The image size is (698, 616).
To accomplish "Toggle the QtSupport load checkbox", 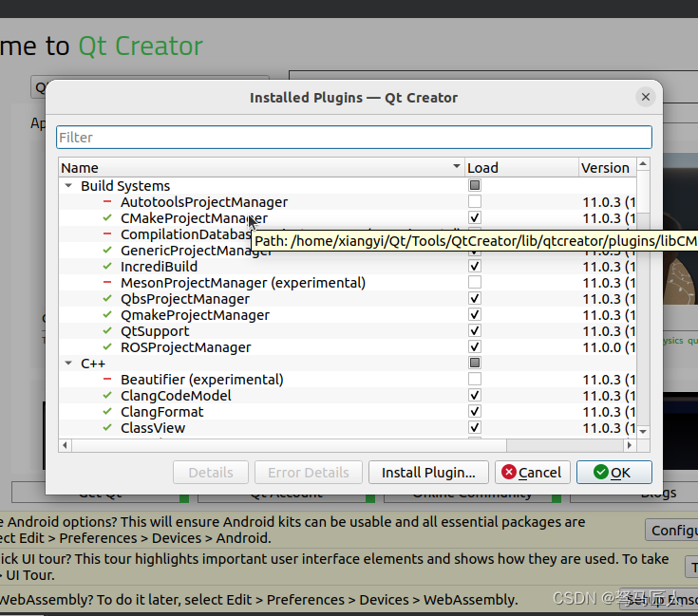I will click(x=475, y=330).
